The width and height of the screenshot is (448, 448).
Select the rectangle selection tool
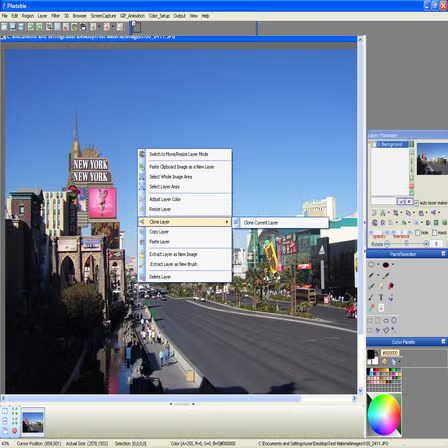pos(370,320)
